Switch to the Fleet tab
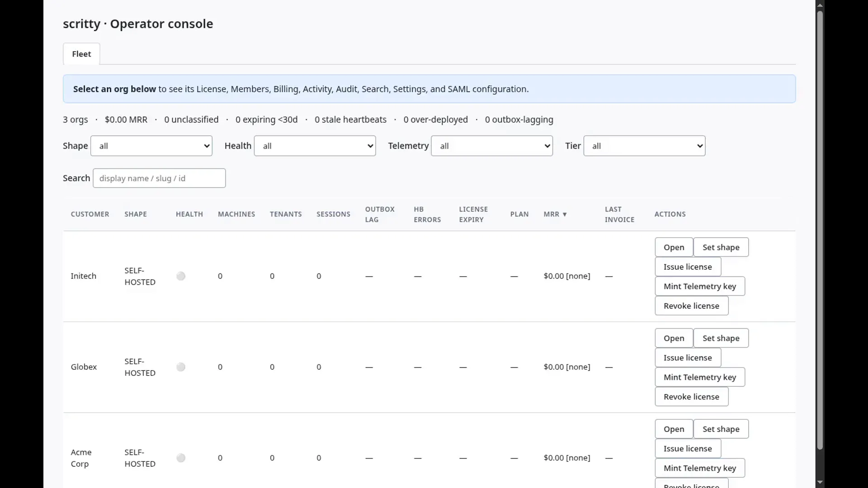Image resolution: width=868 pixels, height=488 pixels. tap(81, 54)
